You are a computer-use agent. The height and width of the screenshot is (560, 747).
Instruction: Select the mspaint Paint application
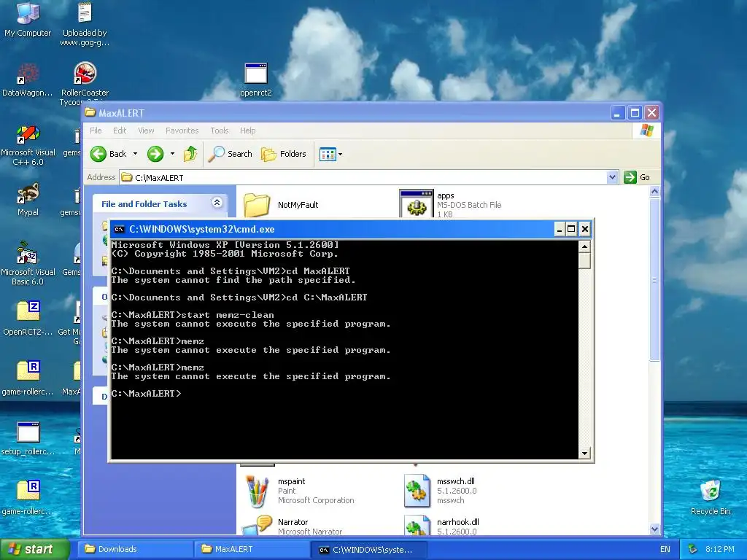tap(300, 491)
